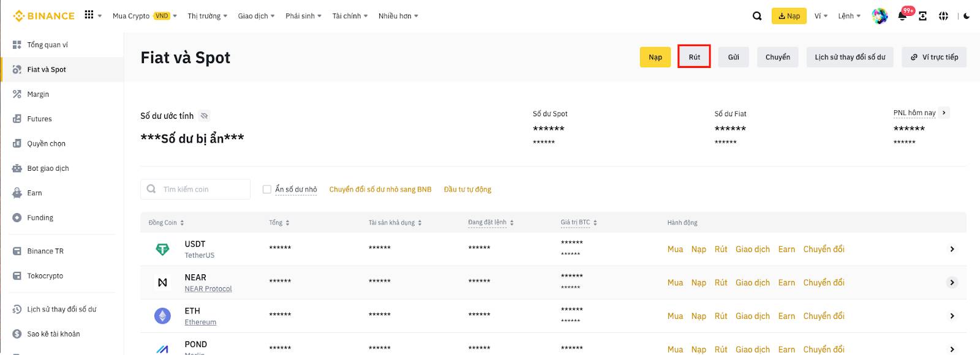Expand the 'Giao dịch' top menu
Screen dimensions: 980x355
pyautogui.click(x=257, y=16)
